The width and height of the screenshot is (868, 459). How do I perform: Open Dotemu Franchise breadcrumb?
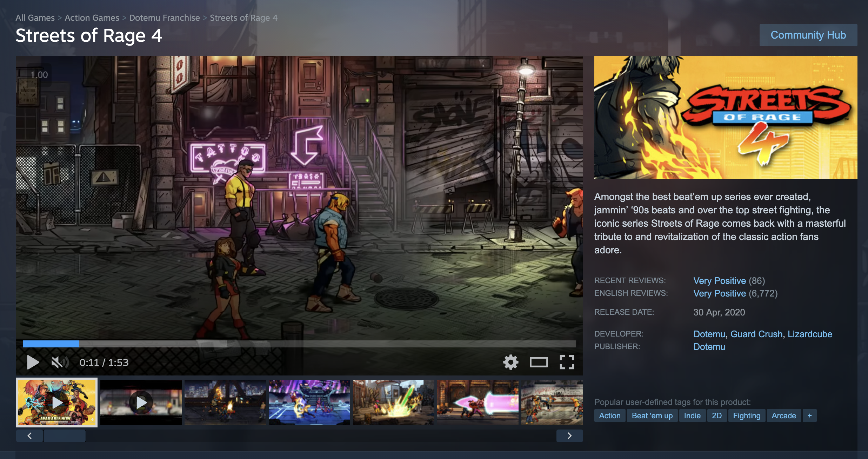[164, 18]
